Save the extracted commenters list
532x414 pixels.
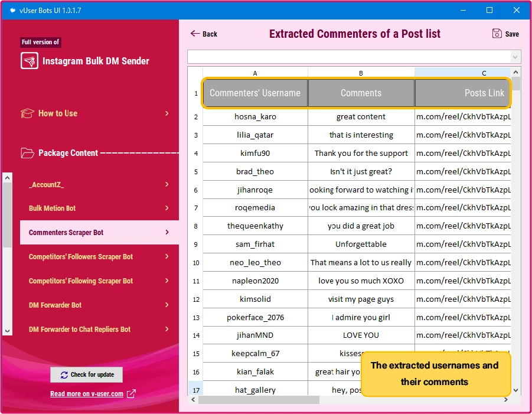pos(505,34)
